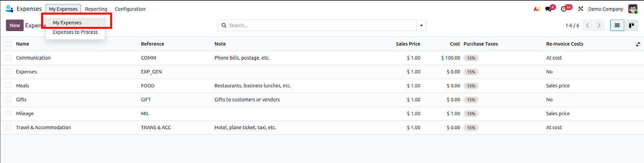Go to next page of records

[599, 25]
